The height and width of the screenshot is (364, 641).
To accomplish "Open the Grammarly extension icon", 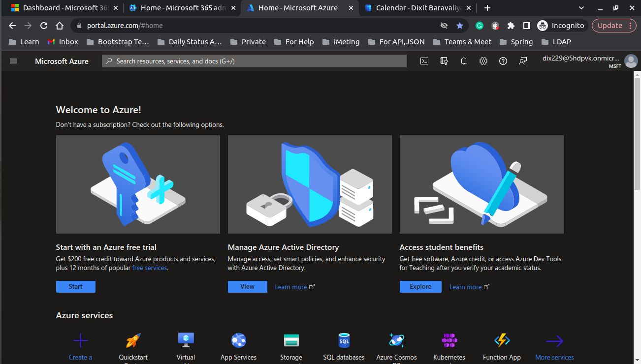I will tap(480, 26).
